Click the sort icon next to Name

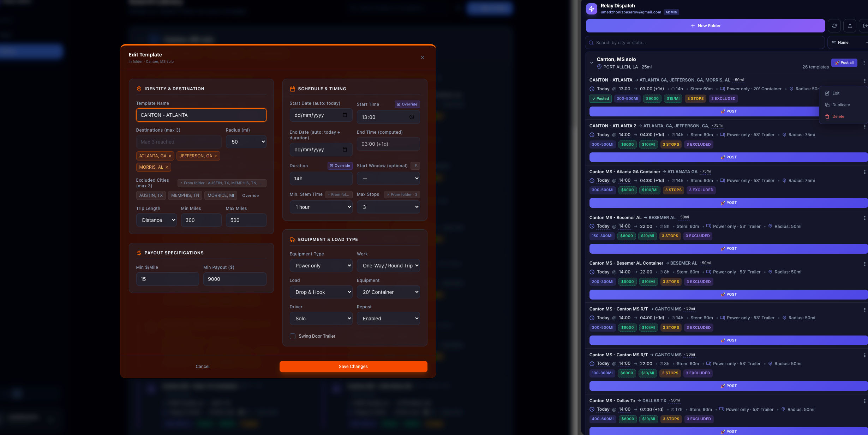tap(834, 43)
